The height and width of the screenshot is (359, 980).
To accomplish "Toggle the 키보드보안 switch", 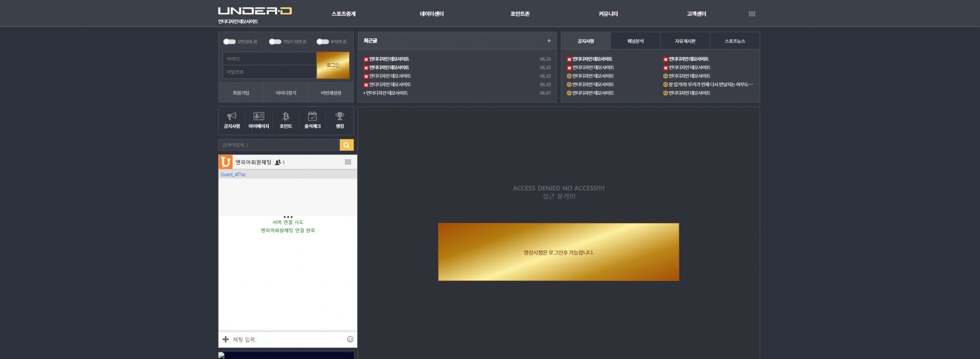I will (x=275, y=42).
